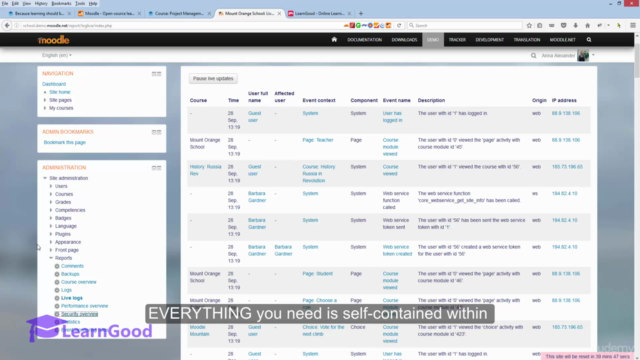Image resolution: width=640 pixels, height=360 pixels.
Task: Click the gear icon beside Backups
Action: (57, 274)
